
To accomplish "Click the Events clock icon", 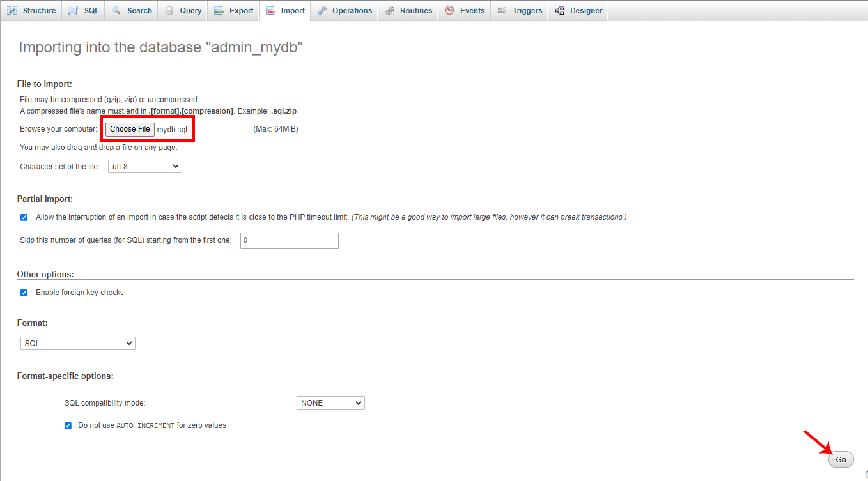I will [x=449, y=11].
